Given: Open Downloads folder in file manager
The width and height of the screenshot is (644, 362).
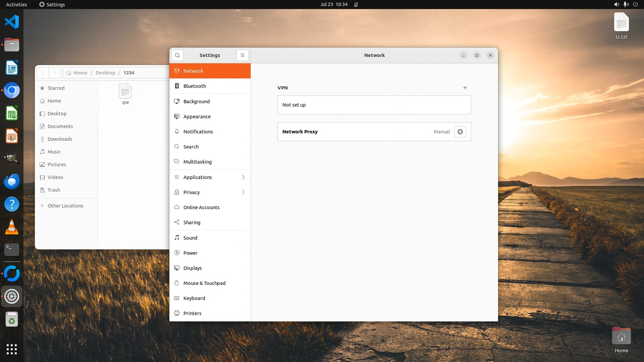Looking at the screenshot, I should click(60, 139).
